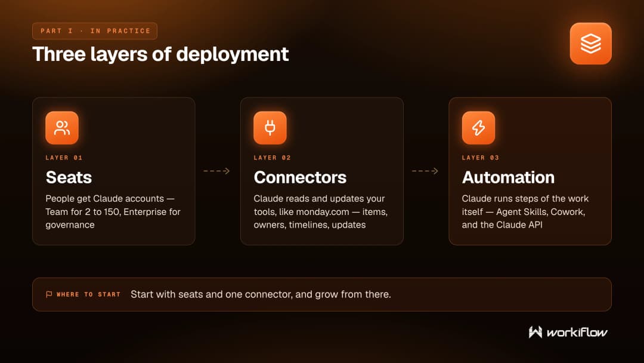Click the 'LAYER 01' label
Image resolution: width=644 pixels, height=363 pixels.
pyautogui.click(x=64, y=158)
